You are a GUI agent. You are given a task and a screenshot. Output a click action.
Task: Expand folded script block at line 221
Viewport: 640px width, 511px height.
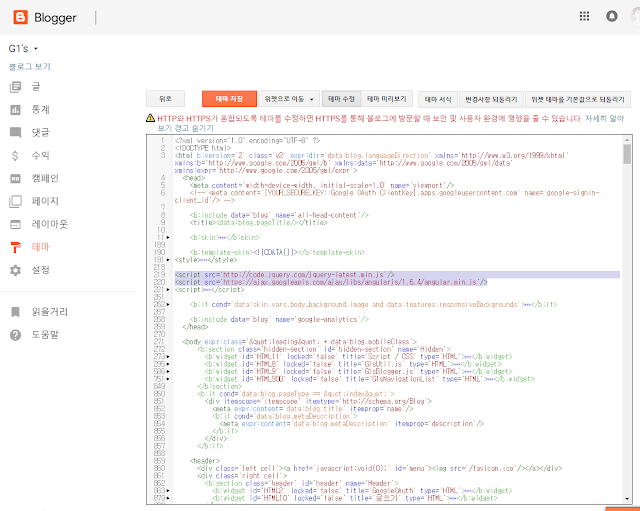168,289
